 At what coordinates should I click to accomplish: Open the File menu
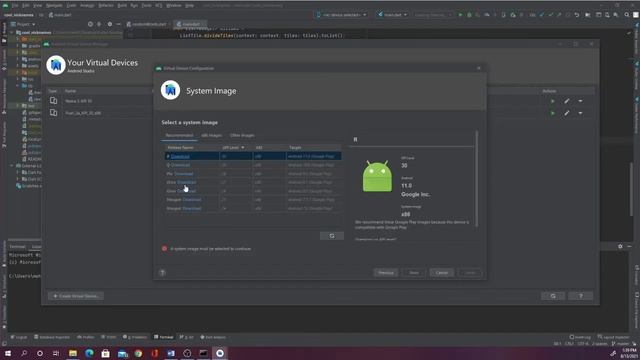point(15,6)
